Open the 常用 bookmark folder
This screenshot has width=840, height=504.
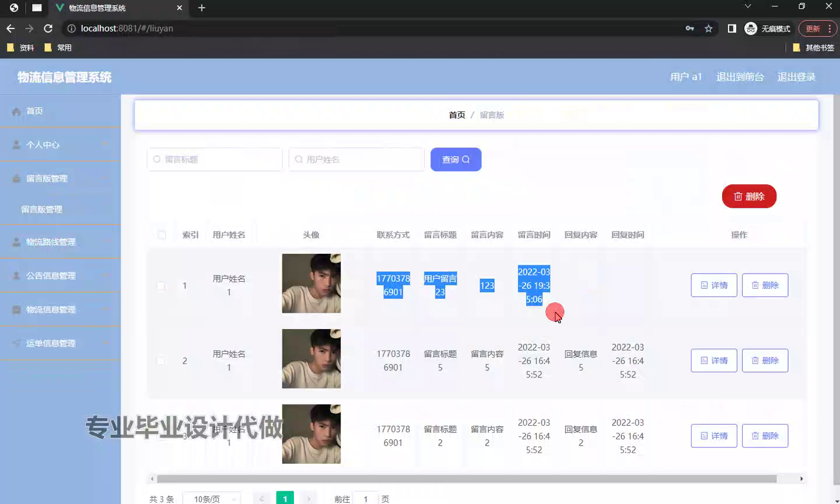(58, 48)
